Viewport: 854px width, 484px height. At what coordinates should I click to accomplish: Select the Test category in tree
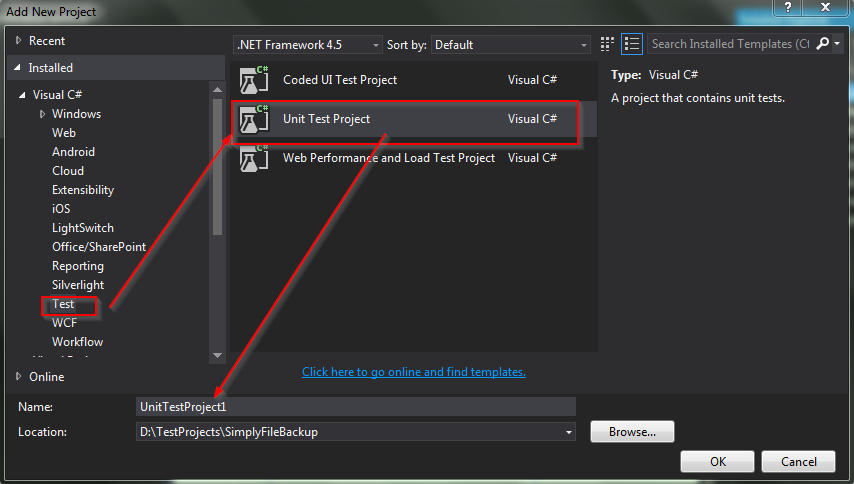point(63,304)
